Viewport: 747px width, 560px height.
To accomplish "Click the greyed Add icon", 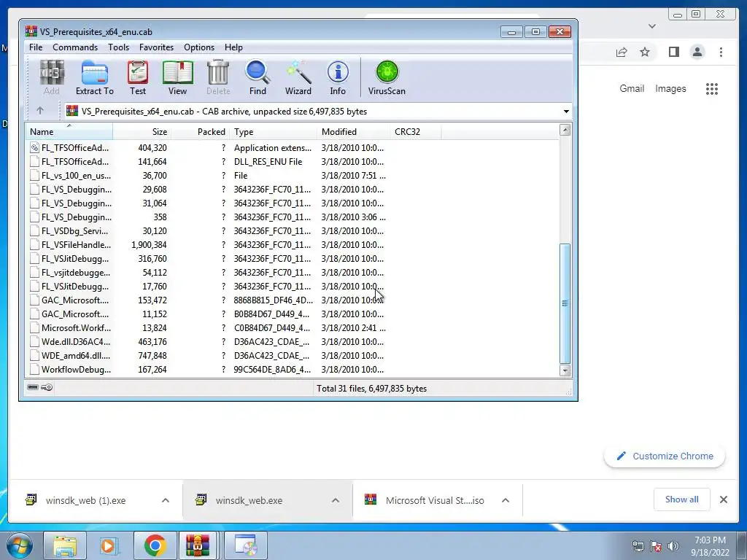I will pyautogui.click(x=52, y=77).
